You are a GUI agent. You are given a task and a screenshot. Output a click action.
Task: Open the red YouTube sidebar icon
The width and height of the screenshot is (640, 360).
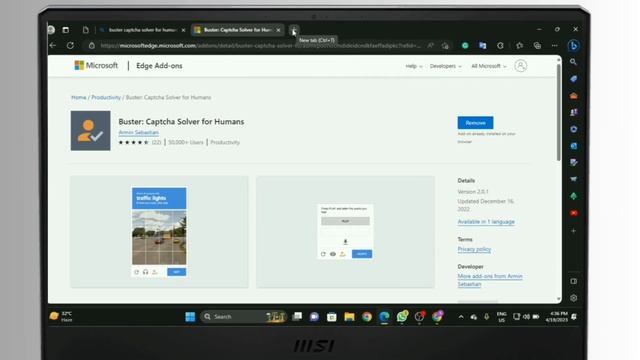point(573,213)
